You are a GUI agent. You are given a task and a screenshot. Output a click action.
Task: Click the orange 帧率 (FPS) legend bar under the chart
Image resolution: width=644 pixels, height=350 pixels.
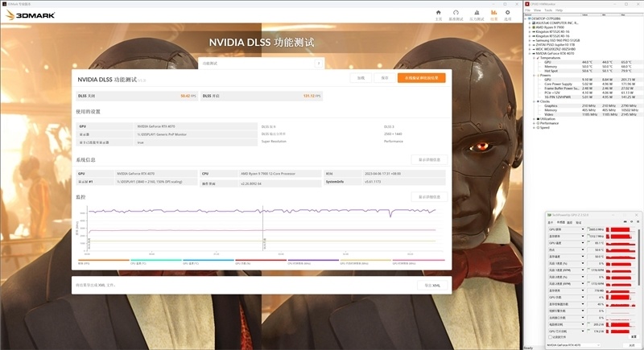[x=104, y=260]
